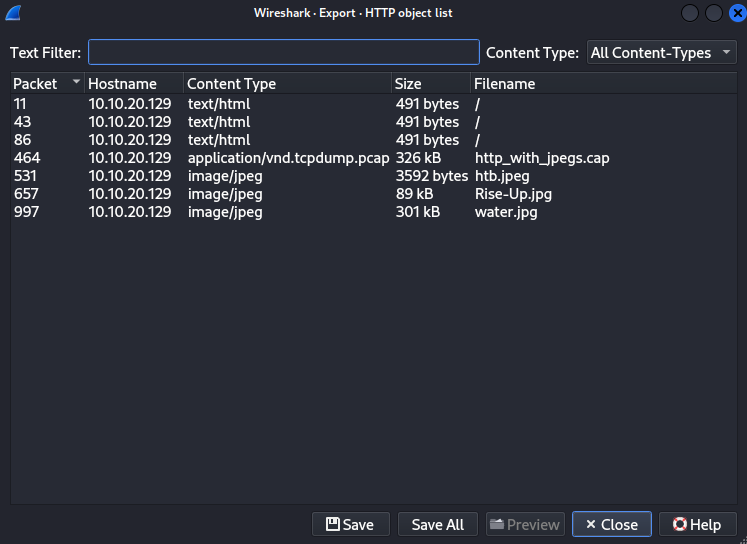Viewport: 747px width, 544px height.
Task: Click the 89 kB size cell
Action: pyautogui.click(x=414, y=194)
